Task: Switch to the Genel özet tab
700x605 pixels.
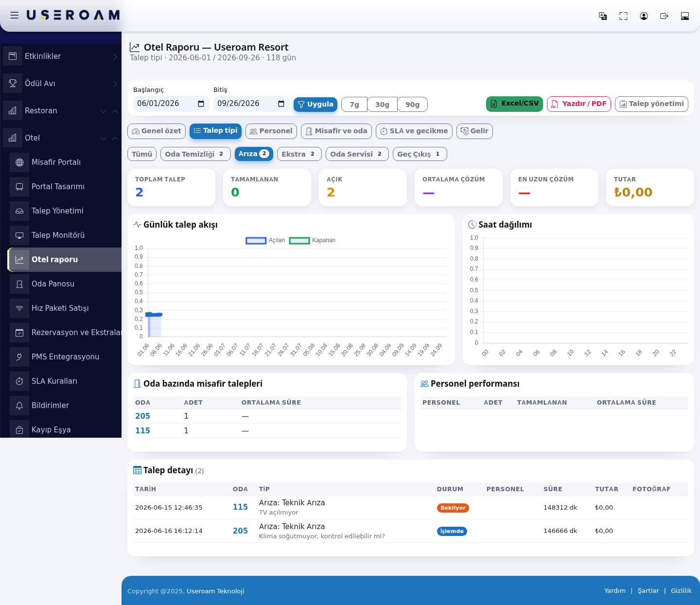Action: point(157,131)
